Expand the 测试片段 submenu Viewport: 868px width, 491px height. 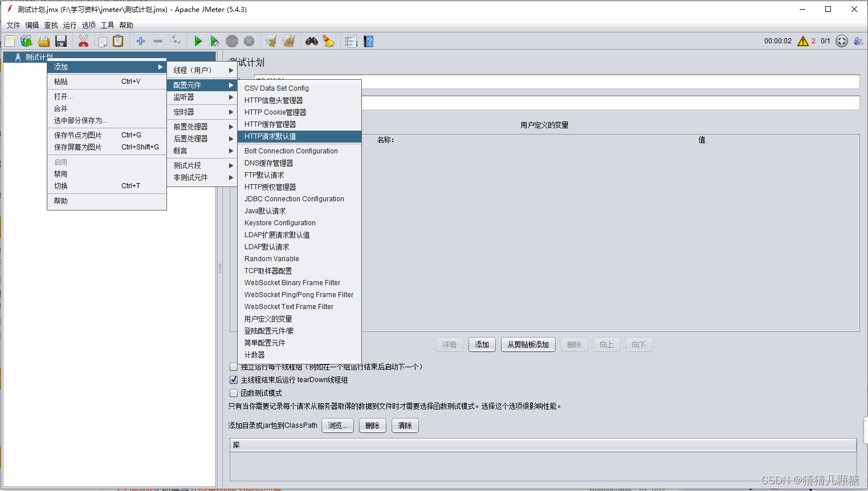click(203, 165)
